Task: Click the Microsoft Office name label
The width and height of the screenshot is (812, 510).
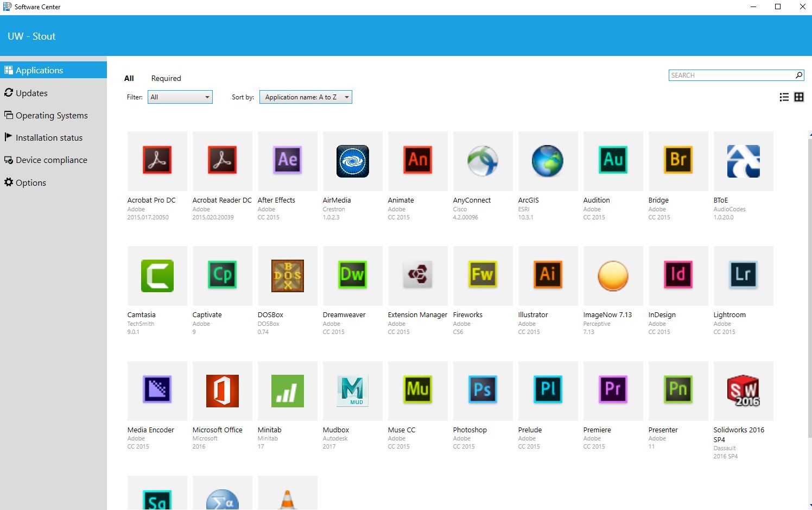Action: [x=218, y=430]
